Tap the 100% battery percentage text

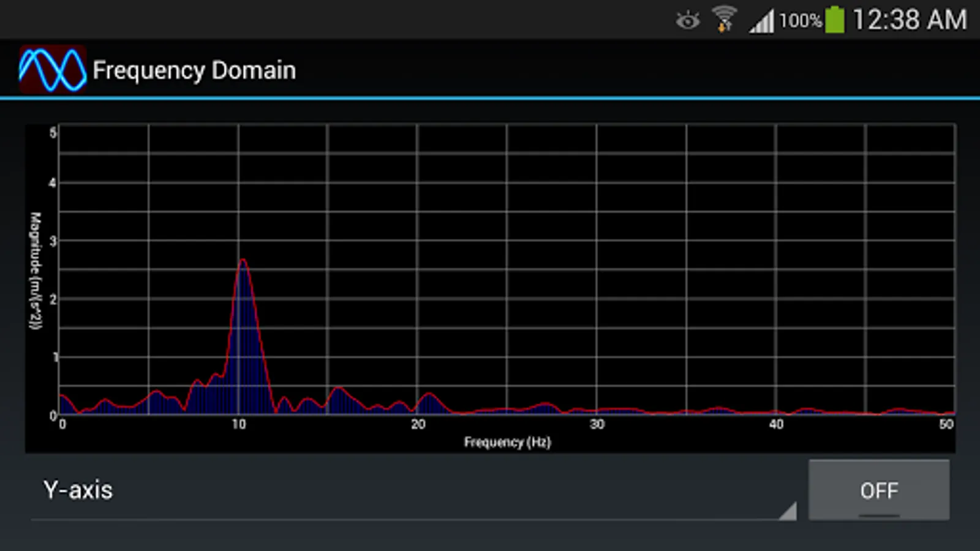tap(799, 20)
